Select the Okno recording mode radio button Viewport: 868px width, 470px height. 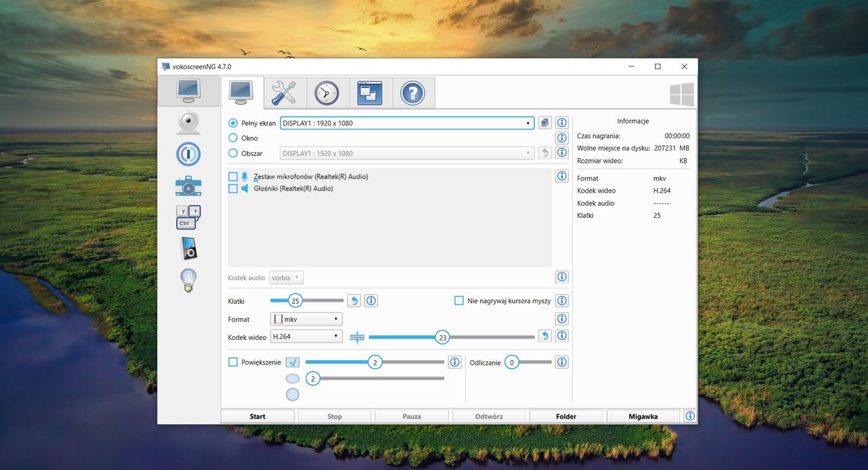coord(233,137)
